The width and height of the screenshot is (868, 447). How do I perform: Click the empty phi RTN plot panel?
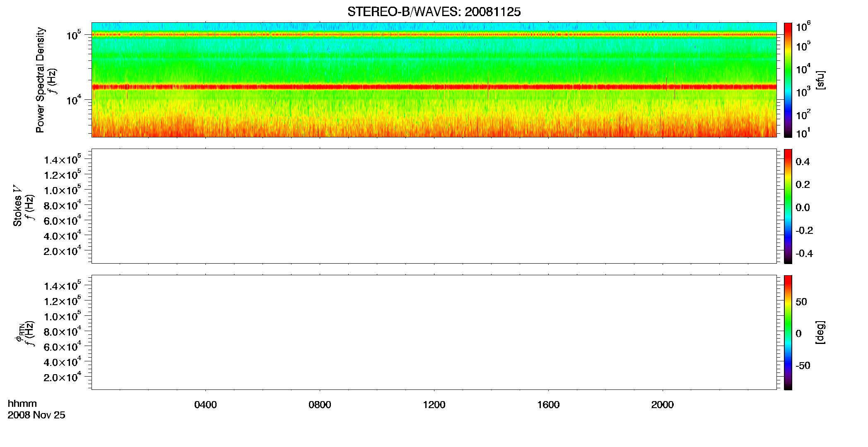point(434,332)
